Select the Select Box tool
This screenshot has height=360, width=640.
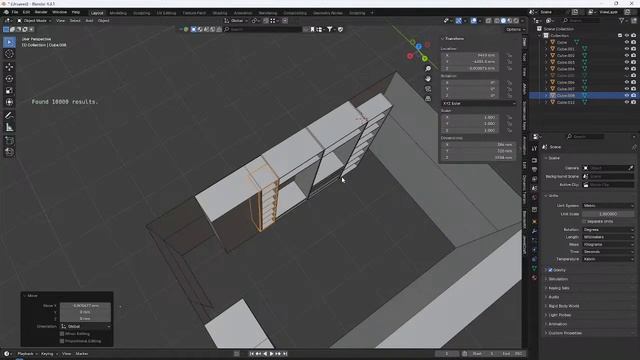tap(9, 42)
